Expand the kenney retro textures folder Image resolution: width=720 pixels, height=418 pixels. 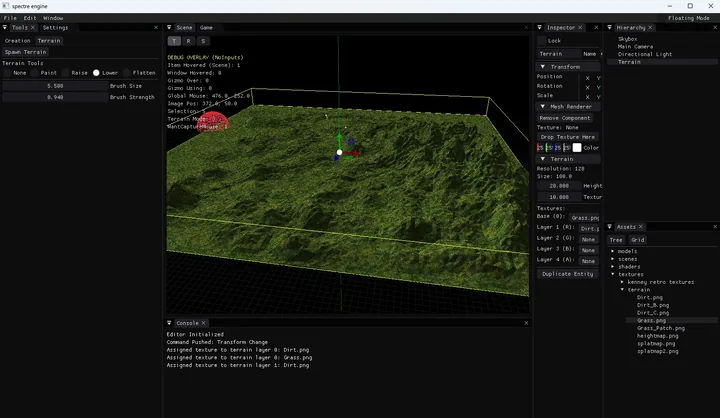(622, 282)
